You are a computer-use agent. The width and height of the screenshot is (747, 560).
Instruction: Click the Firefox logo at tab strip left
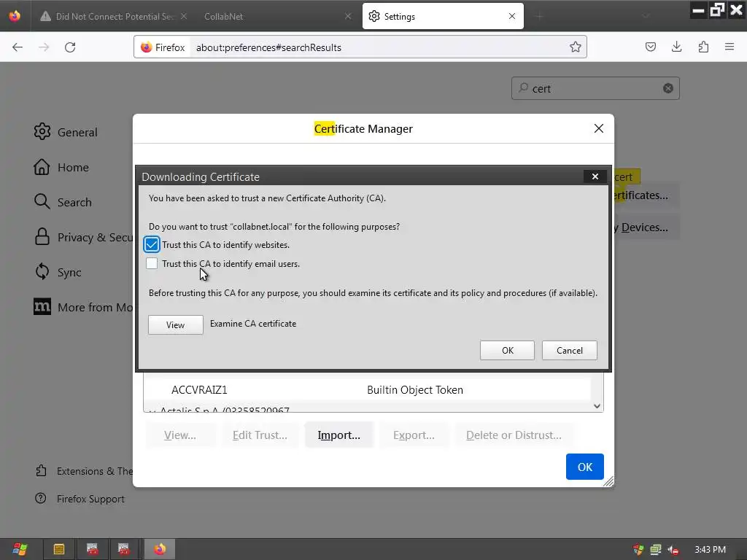coord(15,16)
